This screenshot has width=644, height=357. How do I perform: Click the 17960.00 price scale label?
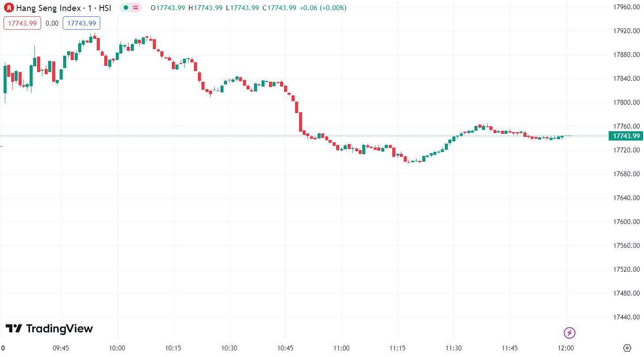pos(627,7)
